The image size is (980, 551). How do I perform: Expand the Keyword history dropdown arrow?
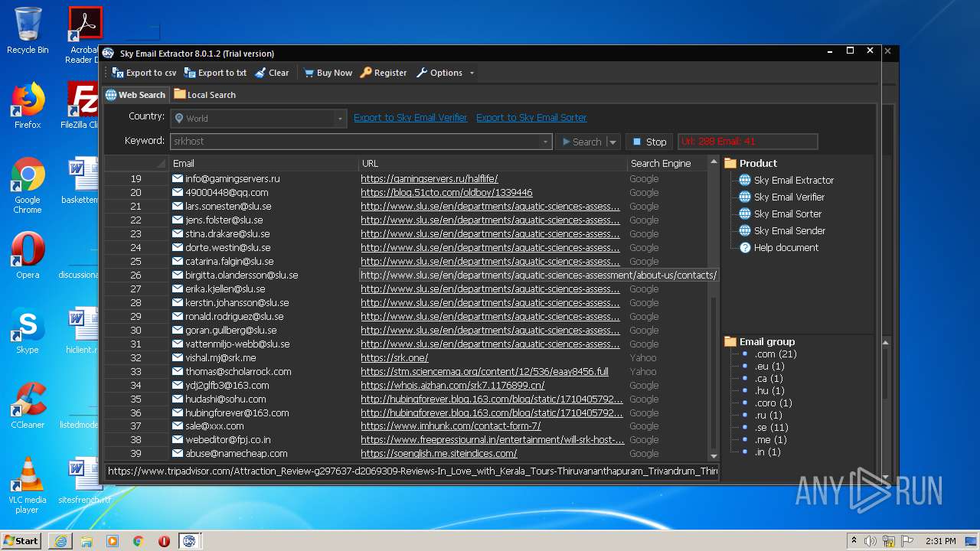pyautogui.click(x=546, y=142)
